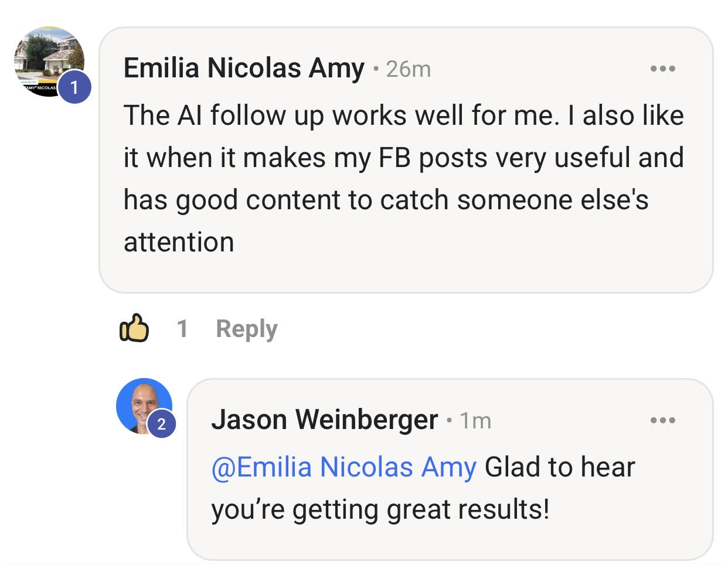
Task: Select Jason's "Glad to hear" reply text
Action: 423,488
